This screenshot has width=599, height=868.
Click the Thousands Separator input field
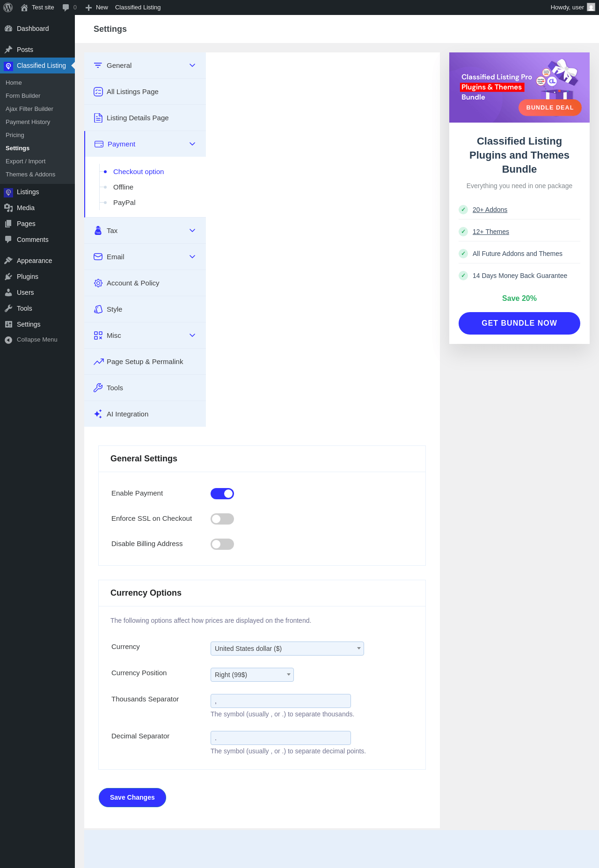click(x=281, y=701)
